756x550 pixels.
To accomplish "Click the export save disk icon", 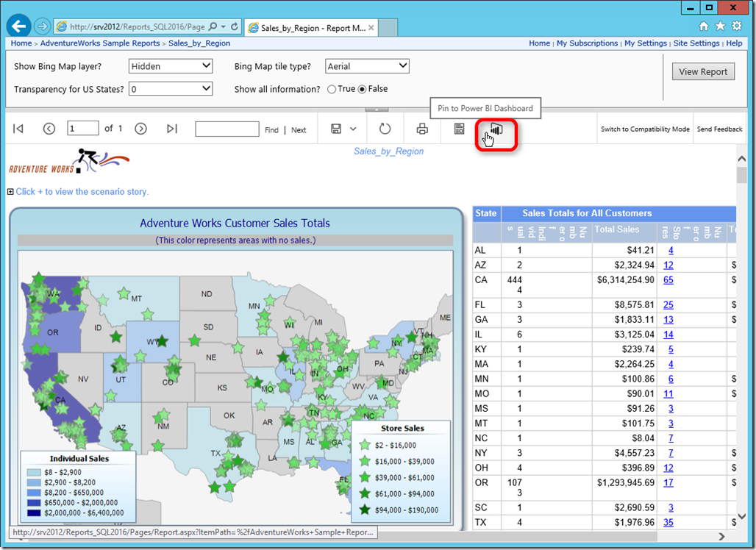I will (x=336, y=129).
